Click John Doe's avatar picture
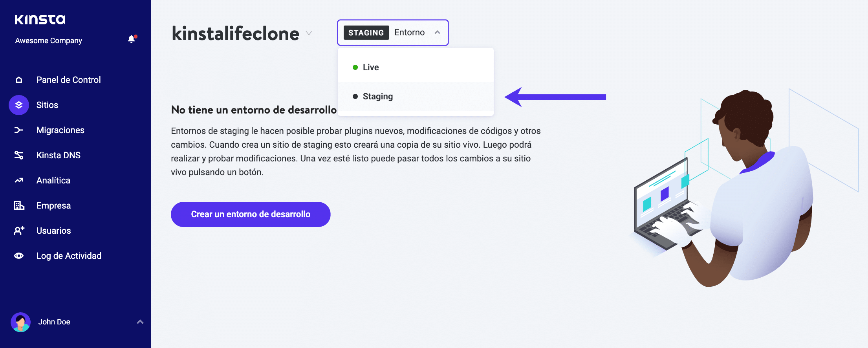 coord(20,322)
